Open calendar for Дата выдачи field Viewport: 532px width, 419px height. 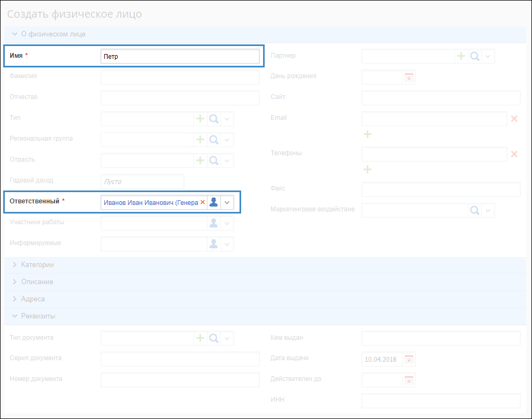(x=409, y=359)
